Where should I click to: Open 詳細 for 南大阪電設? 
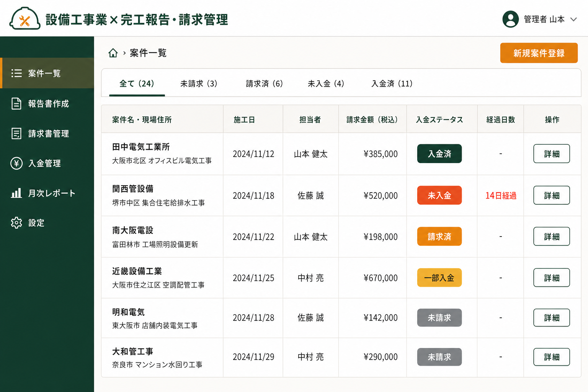[552, 237]
